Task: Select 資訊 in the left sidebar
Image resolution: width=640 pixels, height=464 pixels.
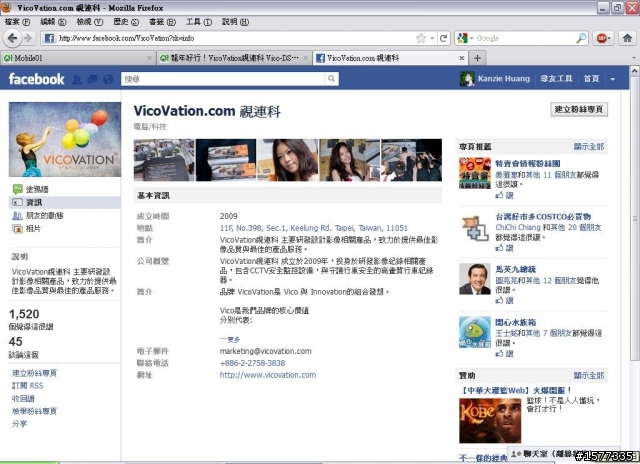Action: pyautogui.click(x=65, y=202)
